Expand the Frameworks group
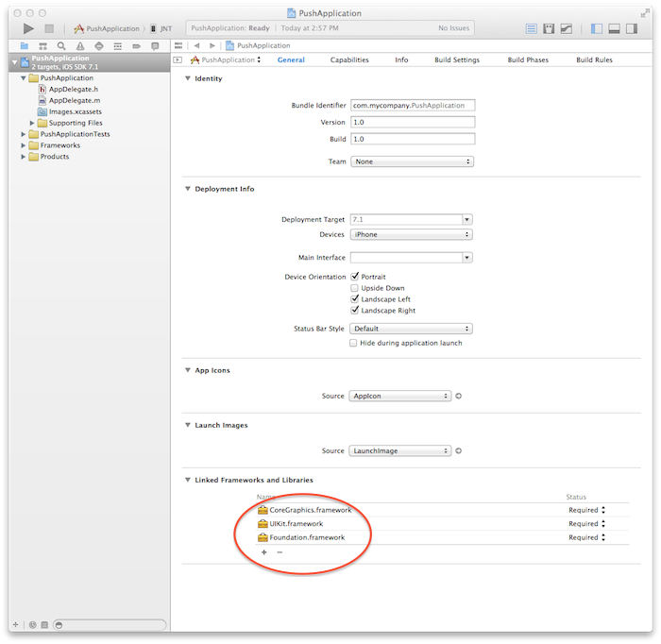 (x=24, y=145)
